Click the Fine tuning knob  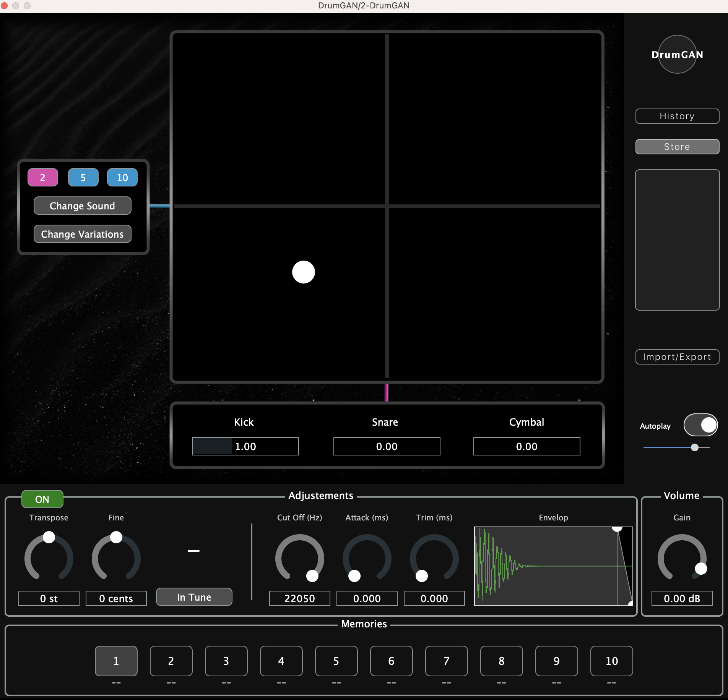(x=116, y=557)
